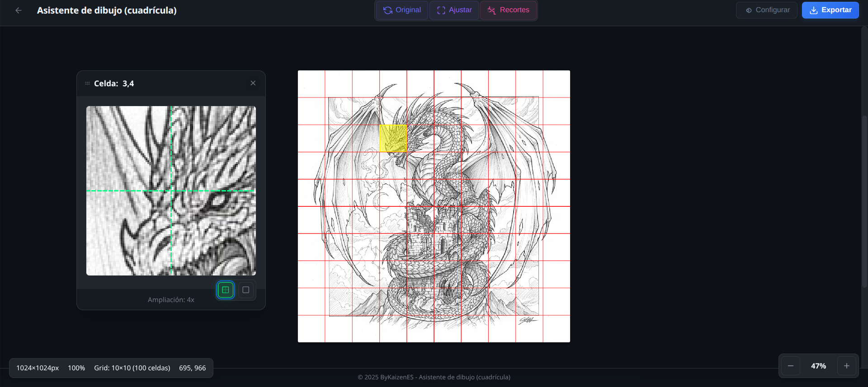Open the Configurar settings
The width and height of the screenshot is (868, 387).
(x=767, y=10)
